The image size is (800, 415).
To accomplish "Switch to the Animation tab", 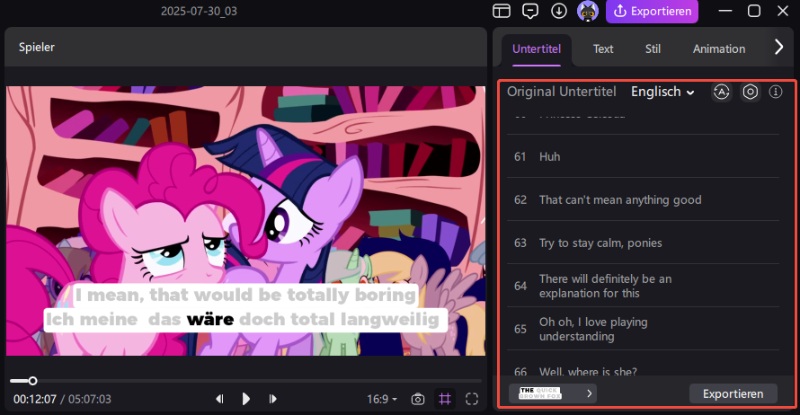I will point(718,48).
